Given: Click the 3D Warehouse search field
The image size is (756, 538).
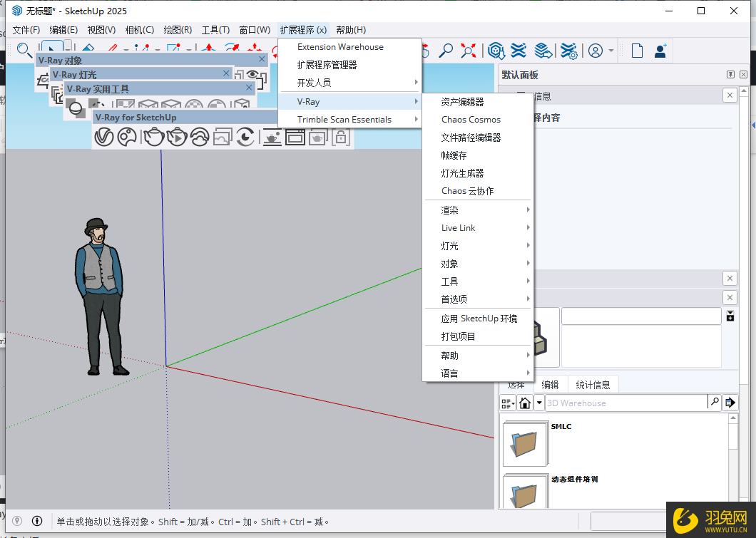Looking at the screenshot, I should [x=625, y=403].
